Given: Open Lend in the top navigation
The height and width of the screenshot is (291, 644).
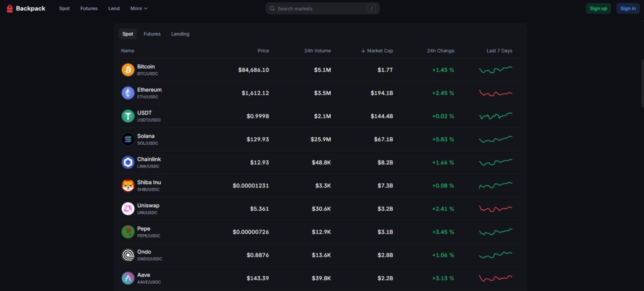Looking at the screenshot, I should tap(114, 8).
